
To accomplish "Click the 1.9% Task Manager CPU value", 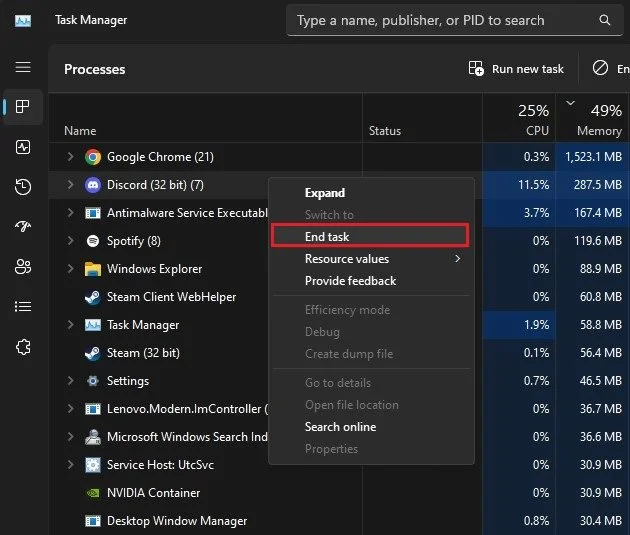I will point(536,325).
